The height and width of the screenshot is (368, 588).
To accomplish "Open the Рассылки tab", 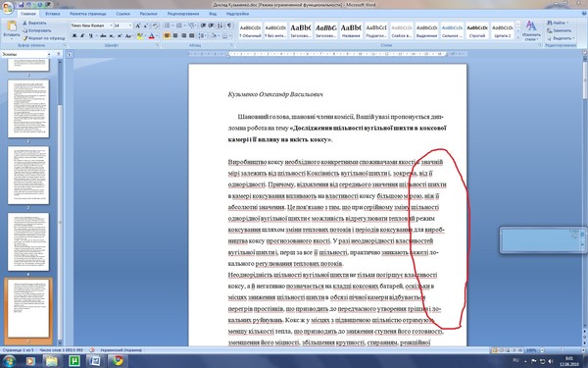I will 149,14.
